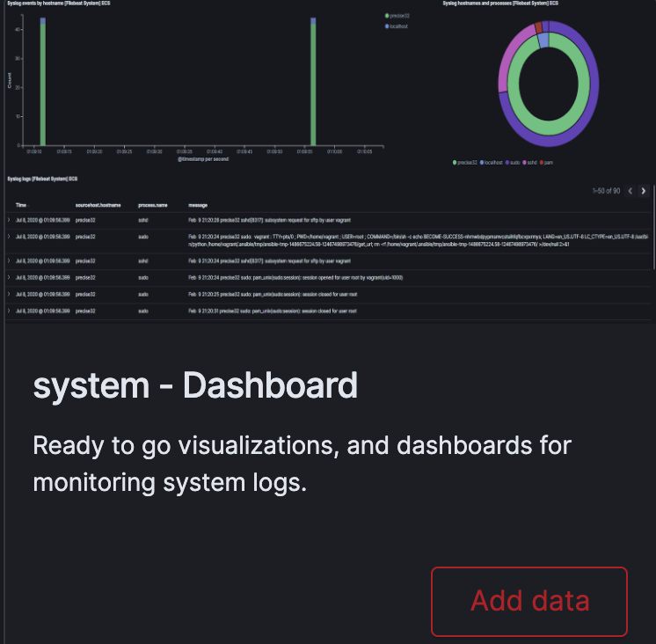Click precise32 legend dot under donut chart
656x644 pixels.
point(454,163)
